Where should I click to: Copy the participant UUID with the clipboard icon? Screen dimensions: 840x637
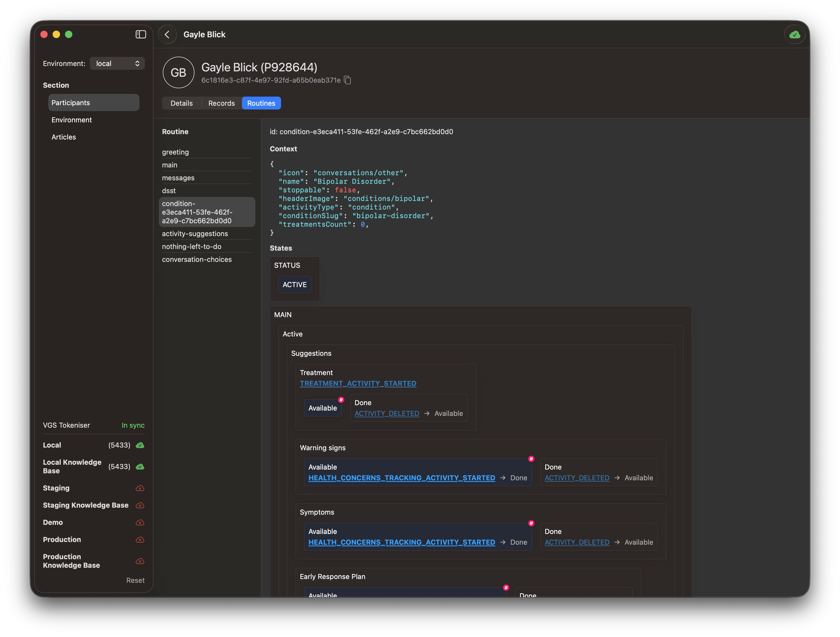click(347, 80)
